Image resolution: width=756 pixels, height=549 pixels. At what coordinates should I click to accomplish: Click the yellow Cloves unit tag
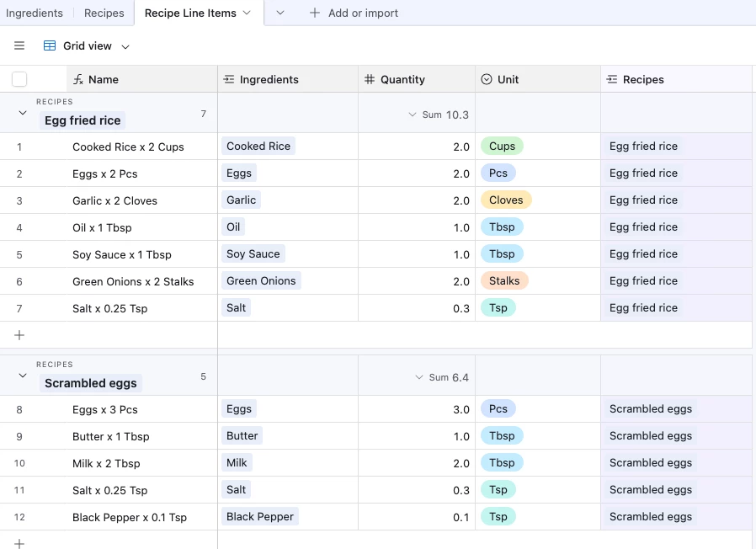coord(505,200)
